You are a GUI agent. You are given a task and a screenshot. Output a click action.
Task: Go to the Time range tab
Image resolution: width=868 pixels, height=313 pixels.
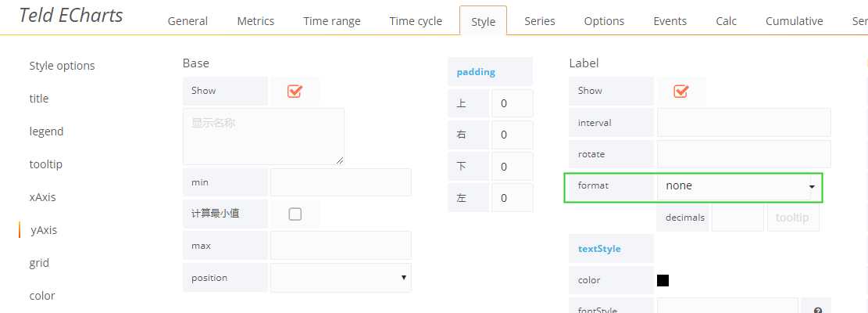pyautogui.click(x=331, y=21)
